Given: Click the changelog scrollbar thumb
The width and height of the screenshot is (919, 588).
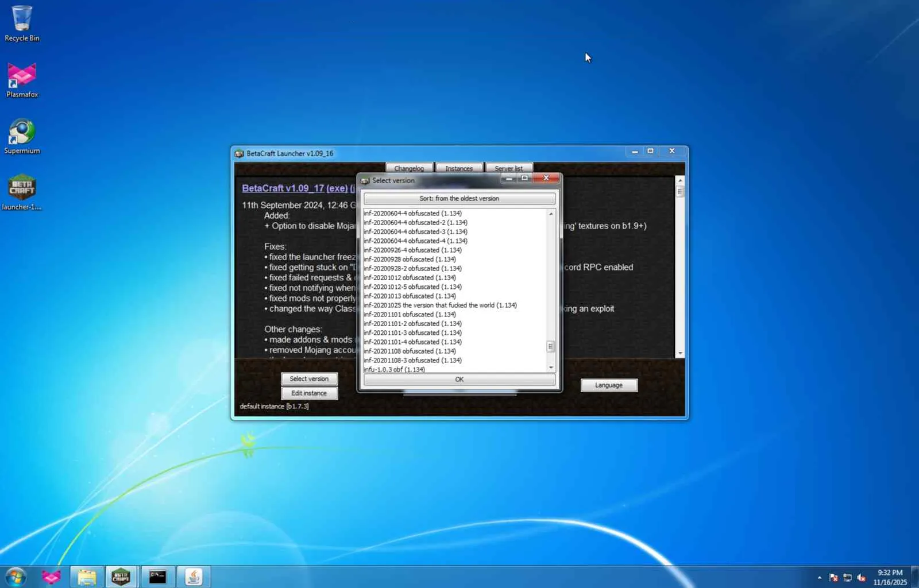Looking at the screenshot, I should click(680, 192).
